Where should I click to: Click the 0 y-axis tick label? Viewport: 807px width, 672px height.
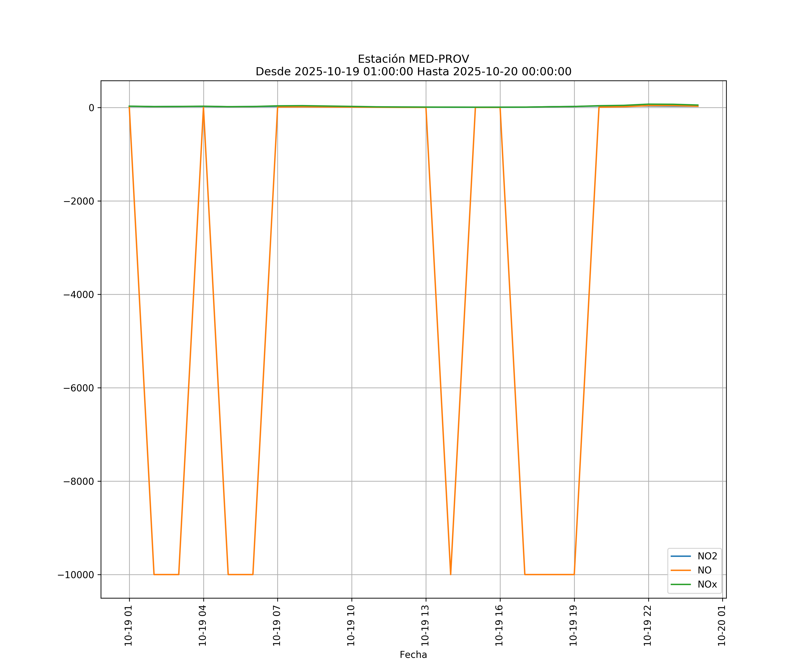click(91, 108)
